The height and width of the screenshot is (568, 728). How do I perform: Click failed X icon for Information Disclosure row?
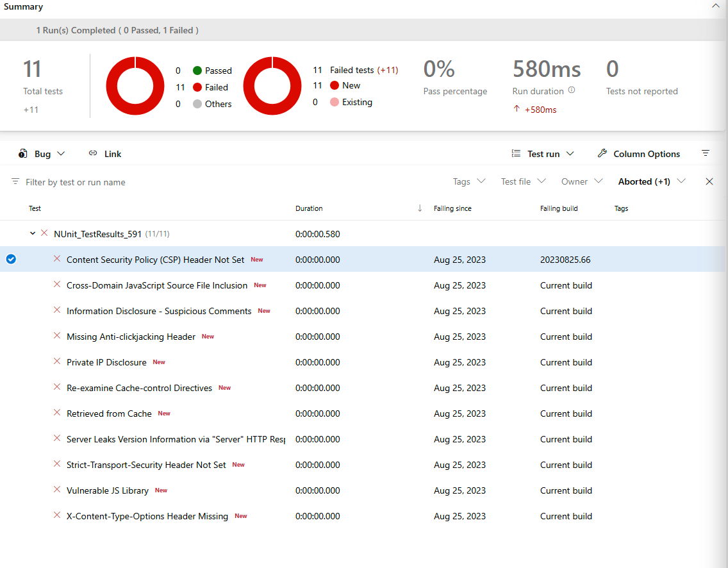[x=56, y=309]
